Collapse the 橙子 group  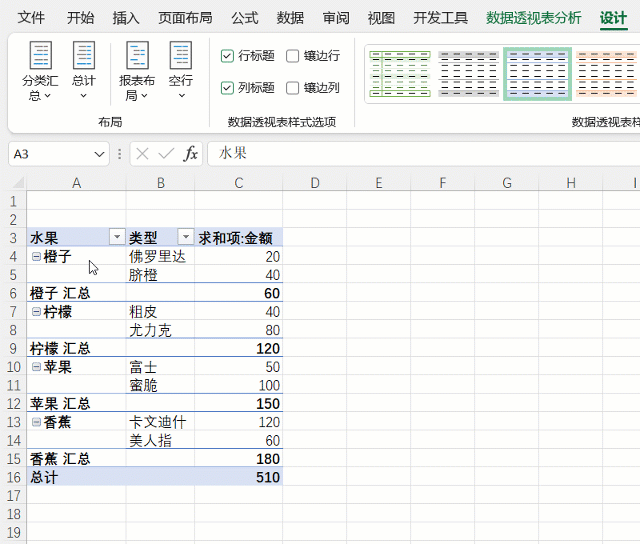(36, 256)
